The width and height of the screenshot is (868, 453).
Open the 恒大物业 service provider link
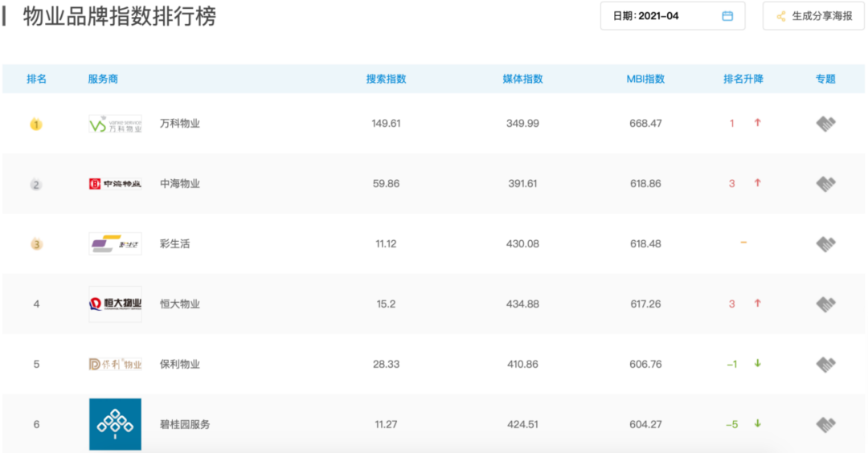[x=179, y=304]
